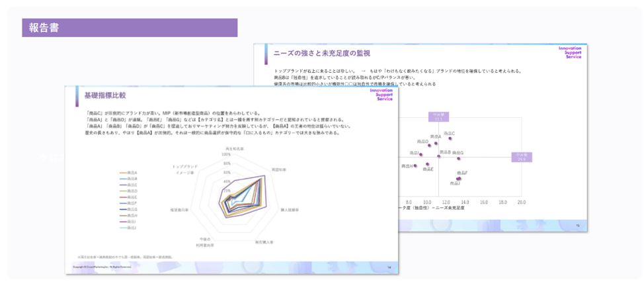Select the 商品J legend entry at bottom
644x282 pixels.
pyautogui.click(x=132, y=228)
